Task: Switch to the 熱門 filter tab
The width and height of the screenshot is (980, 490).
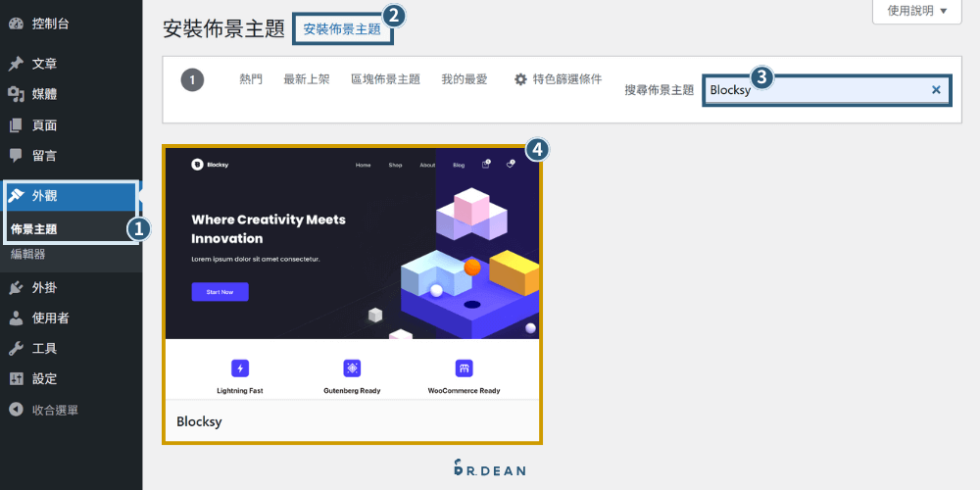Action: (x=251, y=79)
